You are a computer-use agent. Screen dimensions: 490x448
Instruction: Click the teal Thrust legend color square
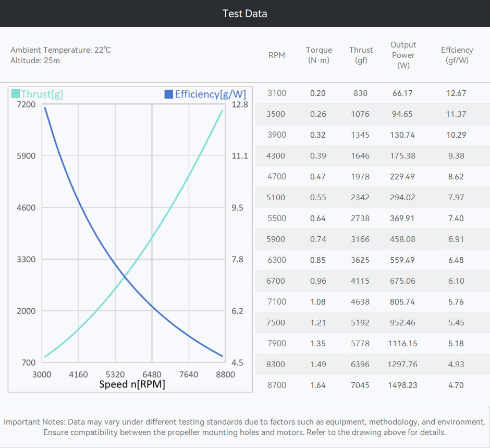[x=15, y=94]
